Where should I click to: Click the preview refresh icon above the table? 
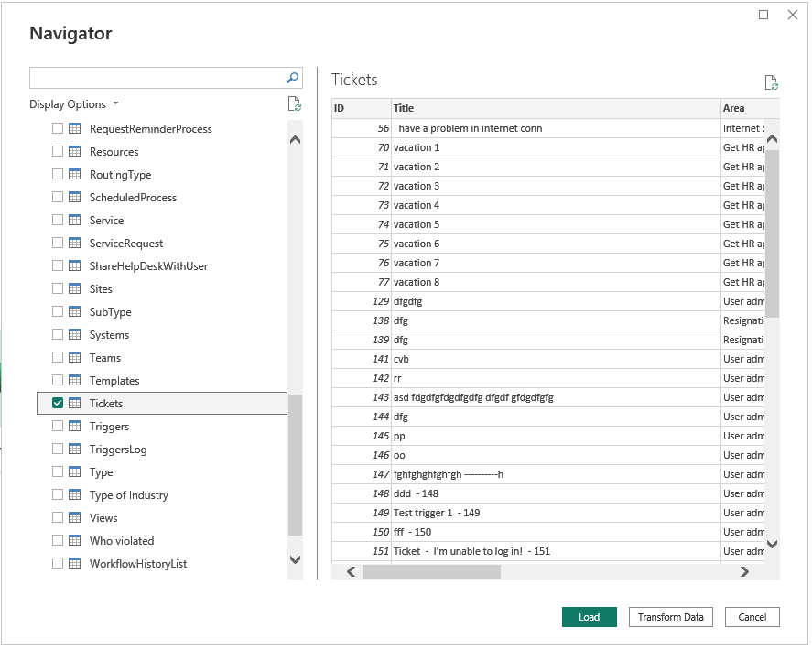[771, 82]
